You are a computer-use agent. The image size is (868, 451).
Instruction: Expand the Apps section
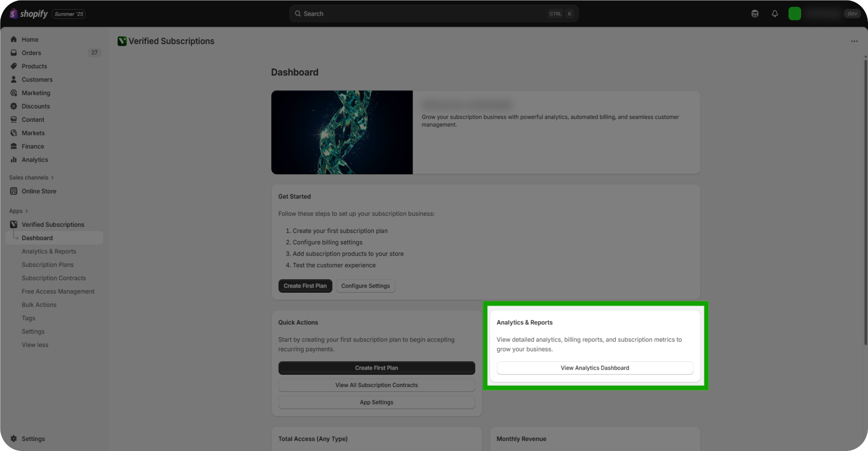click(19, 211)
